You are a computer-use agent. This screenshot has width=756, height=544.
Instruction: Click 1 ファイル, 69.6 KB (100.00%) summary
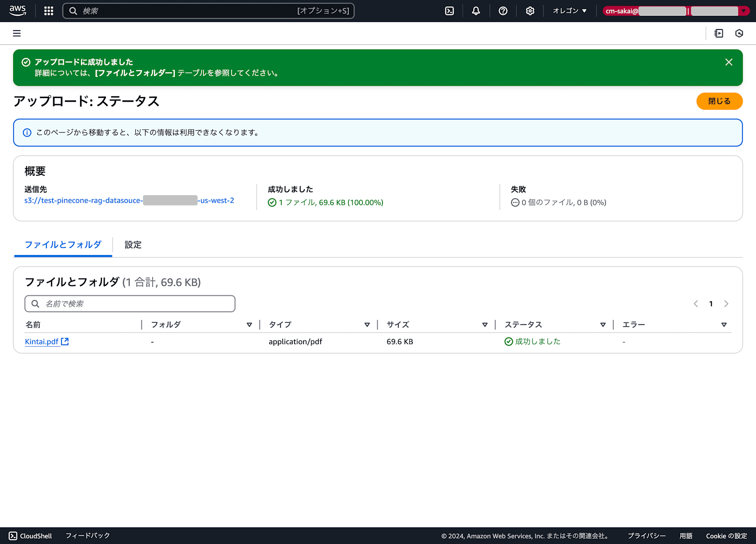click(325, 202)
